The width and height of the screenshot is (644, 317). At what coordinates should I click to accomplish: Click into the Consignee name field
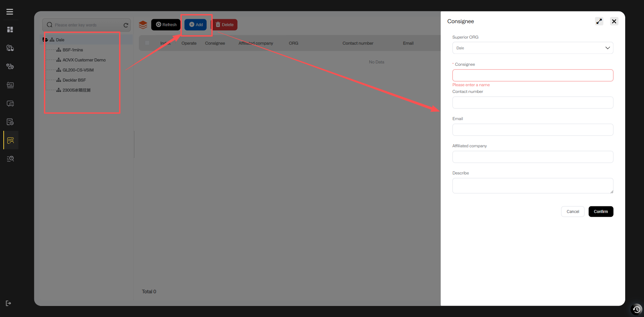click(x=533, y=75)
